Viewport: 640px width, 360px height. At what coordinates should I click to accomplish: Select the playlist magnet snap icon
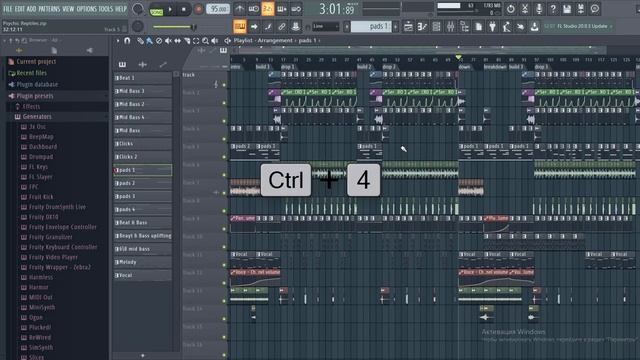[x=127, y=40]
